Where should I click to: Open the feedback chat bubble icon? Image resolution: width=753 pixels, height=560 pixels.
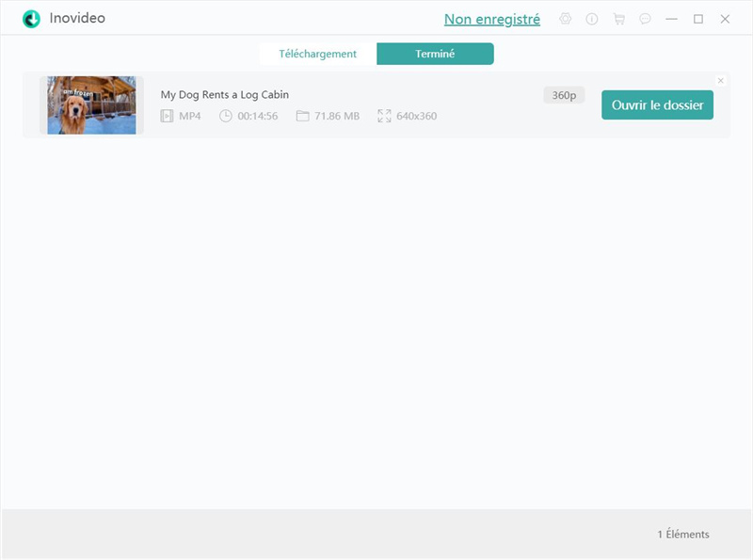pos(644,18)
